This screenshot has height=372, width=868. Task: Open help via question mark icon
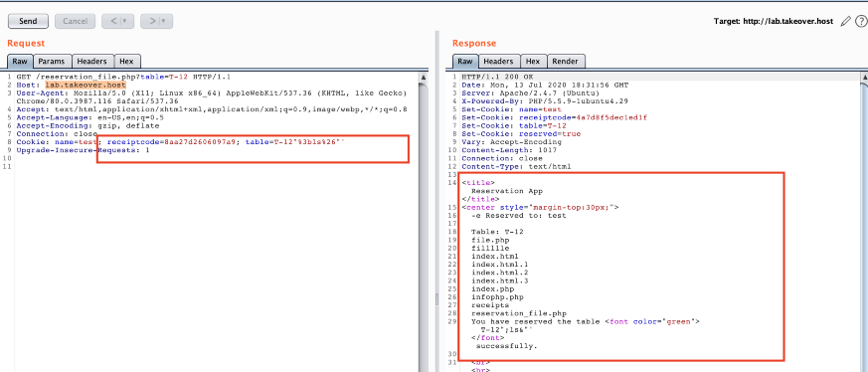coord(861,22)
